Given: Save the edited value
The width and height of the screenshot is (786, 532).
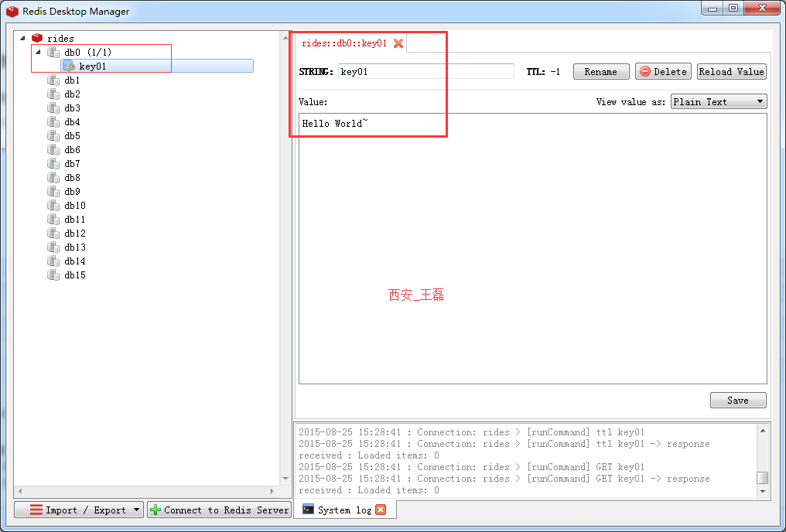Looking at the screenshot, I should (738, 401).
